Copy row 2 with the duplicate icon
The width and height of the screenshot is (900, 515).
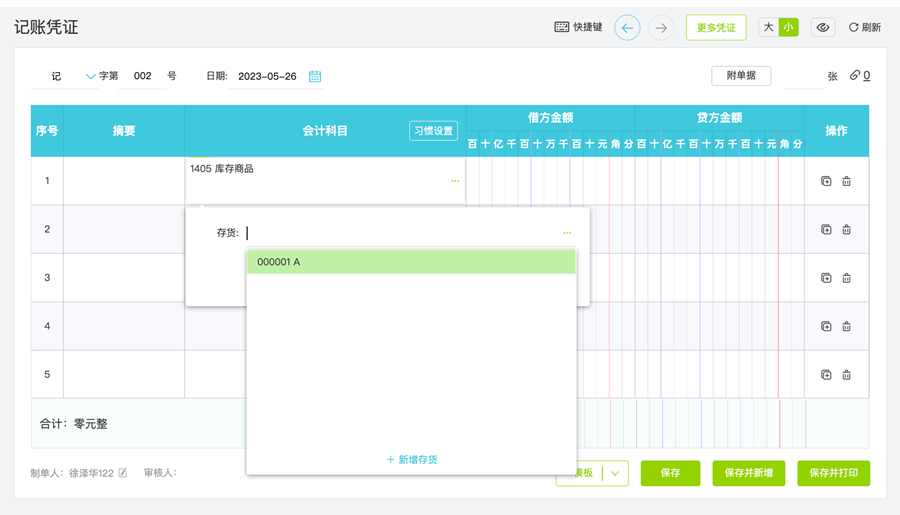coord(826,230)
